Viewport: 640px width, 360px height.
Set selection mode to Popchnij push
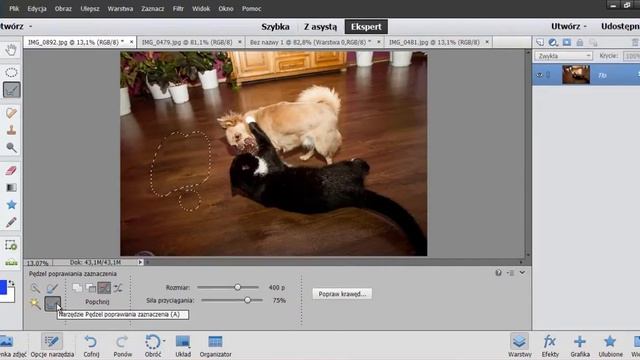104,288
